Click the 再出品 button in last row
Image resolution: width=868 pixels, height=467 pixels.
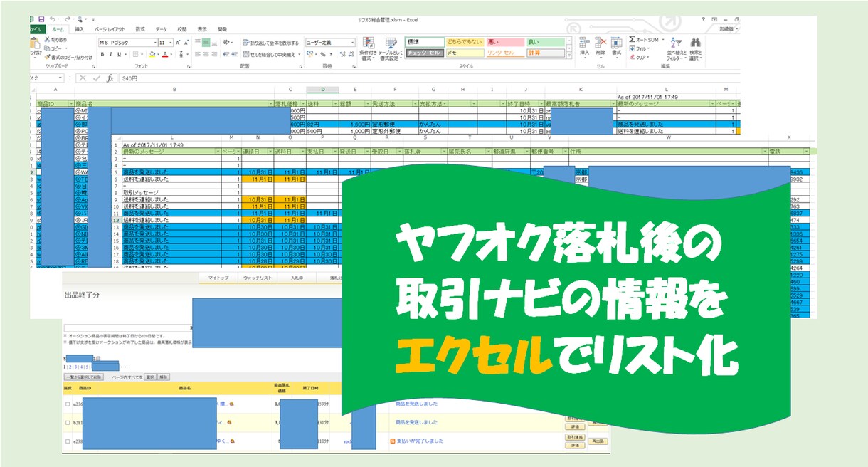(x=598, y=441)
